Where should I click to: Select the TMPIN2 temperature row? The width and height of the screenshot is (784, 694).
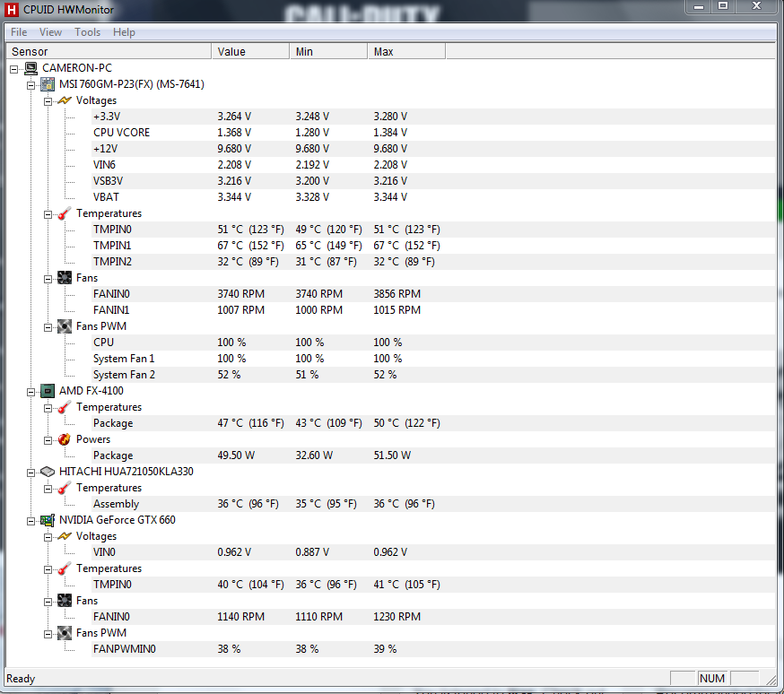click(433, 262)
